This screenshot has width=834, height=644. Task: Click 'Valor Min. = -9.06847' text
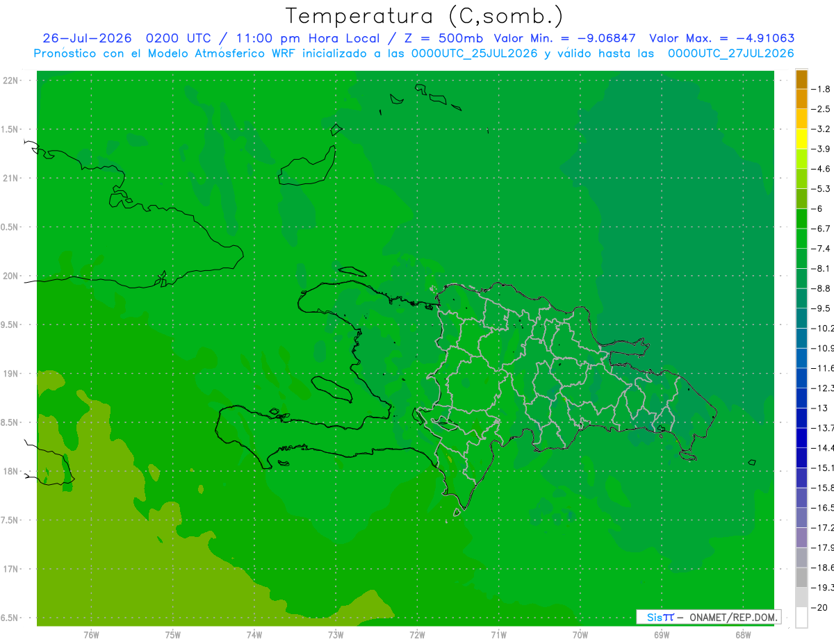(566, 38)
